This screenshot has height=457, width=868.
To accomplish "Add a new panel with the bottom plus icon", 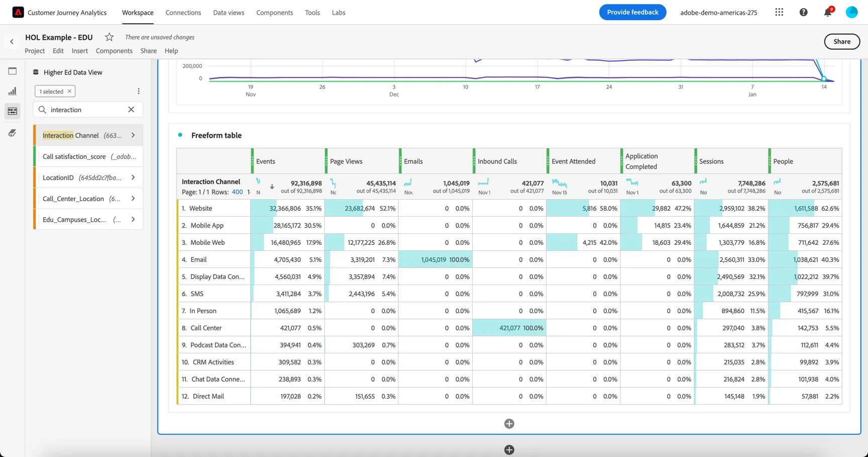I will 509,450.
